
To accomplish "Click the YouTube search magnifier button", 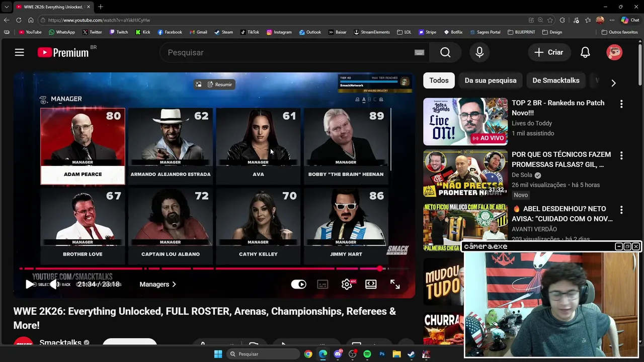I will (x=445, y=52).
